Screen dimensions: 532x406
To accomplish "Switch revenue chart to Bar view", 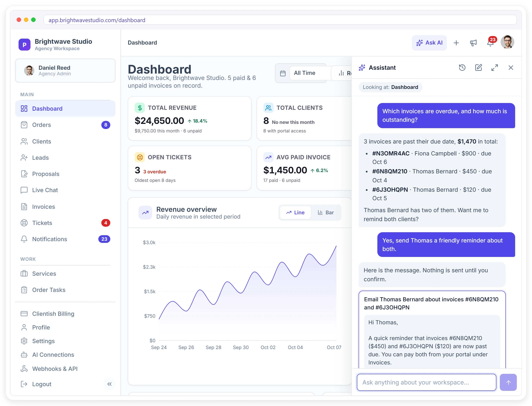I will [x=325, y=212].
